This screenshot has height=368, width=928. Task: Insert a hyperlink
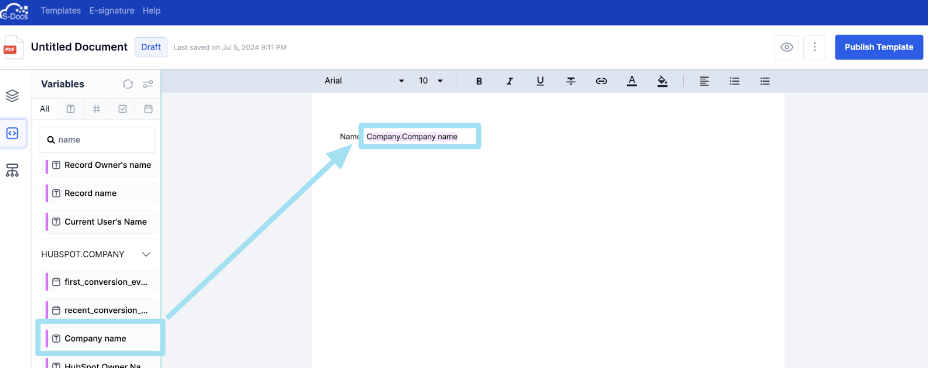601,81
